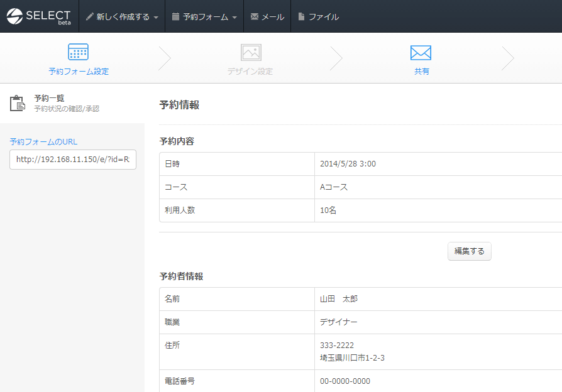Expand the 新しく作成する dropdown caret
The width and height of the screenshot is (562, 392).
click(x=156, y=18)
